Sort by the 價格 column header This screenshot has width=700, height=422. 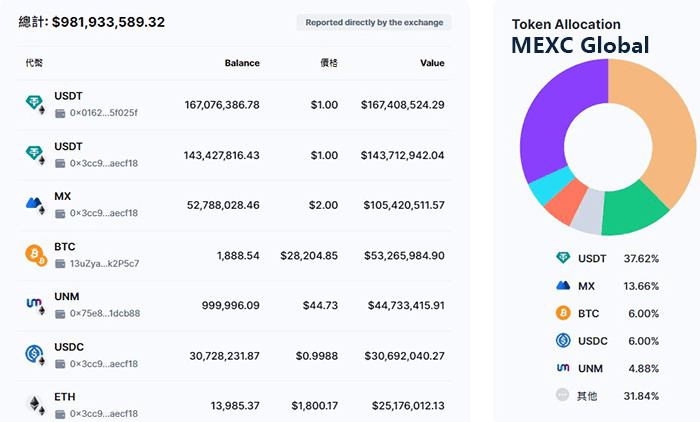[x=328, y=63]
